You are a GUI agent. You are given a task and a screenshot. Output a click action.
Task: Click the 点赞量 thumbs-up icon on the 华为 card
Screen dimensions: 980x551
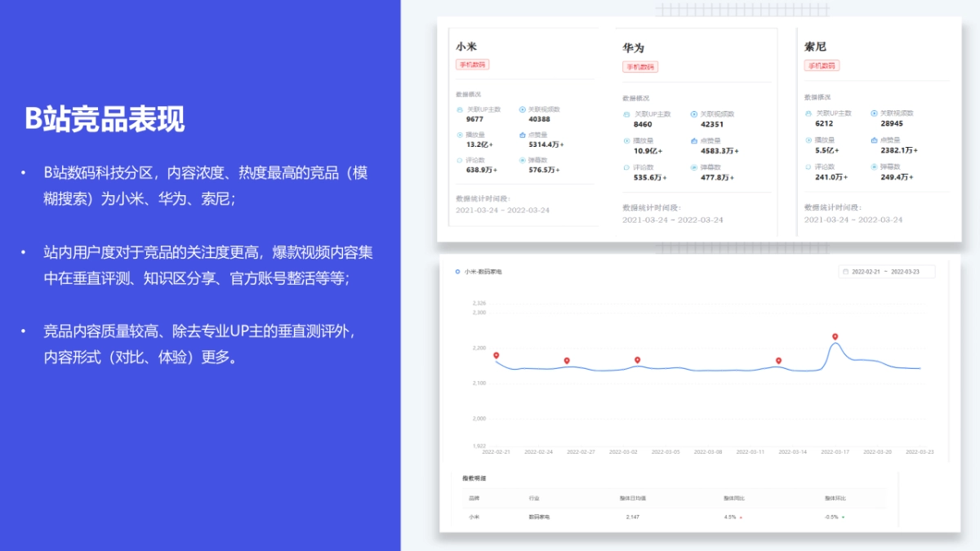(x=693, y=140)
